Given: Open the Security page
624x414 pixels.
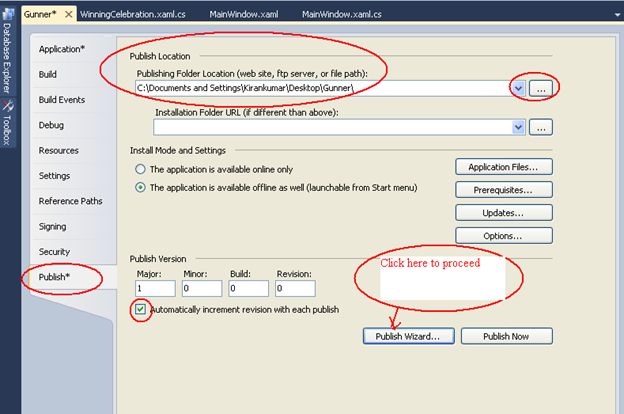Looking at the screenshot, I should [x=54, y=252].
